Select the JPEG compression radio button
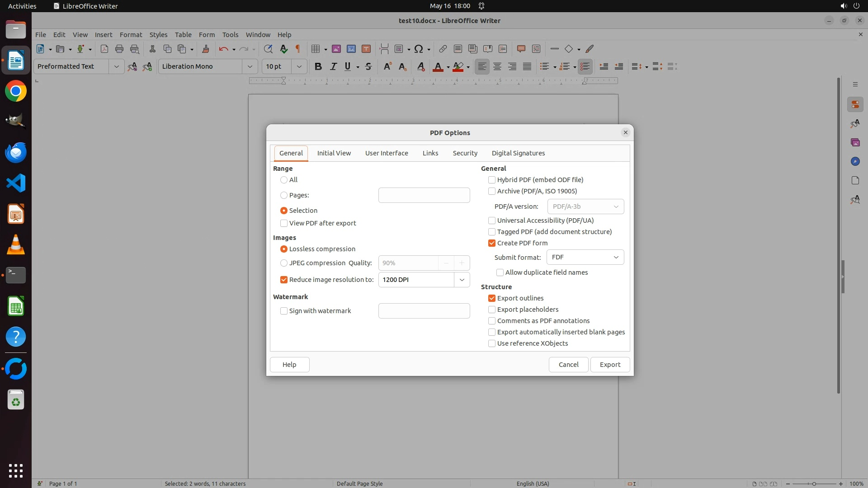 pos(284,263)
